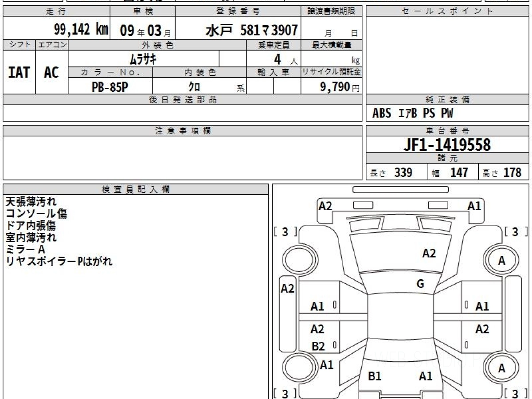
Task: Click the 車検 header label
Action: pos(143,11)
